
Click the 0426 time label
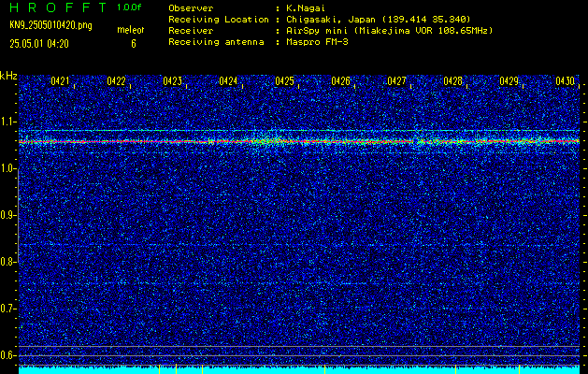click(x=341, y=81)
